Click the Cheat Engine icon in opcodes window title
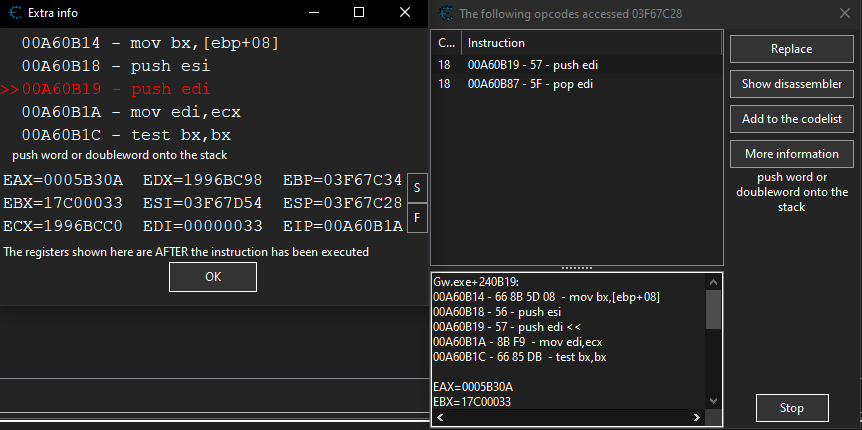The height and width of the screenshot is (430, 862). click(445, 14)
